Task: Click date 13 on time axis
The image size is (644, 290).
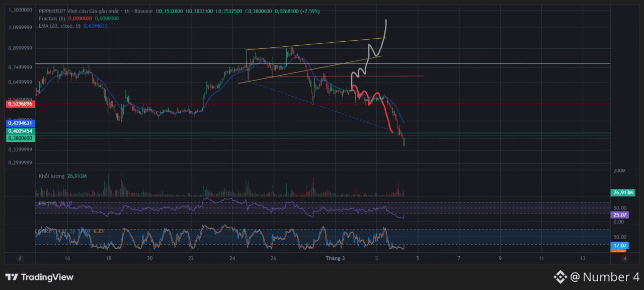Action: (583, 258)
